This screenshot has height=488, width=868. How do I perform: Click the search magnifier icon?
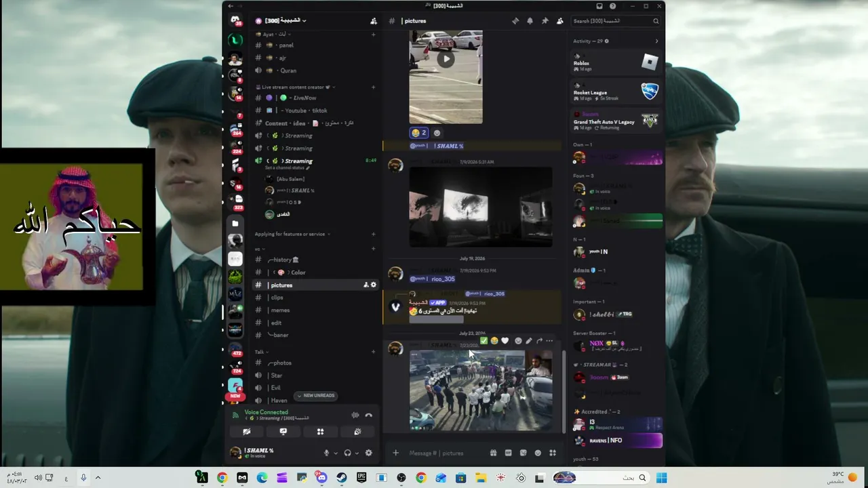[656, 21]
